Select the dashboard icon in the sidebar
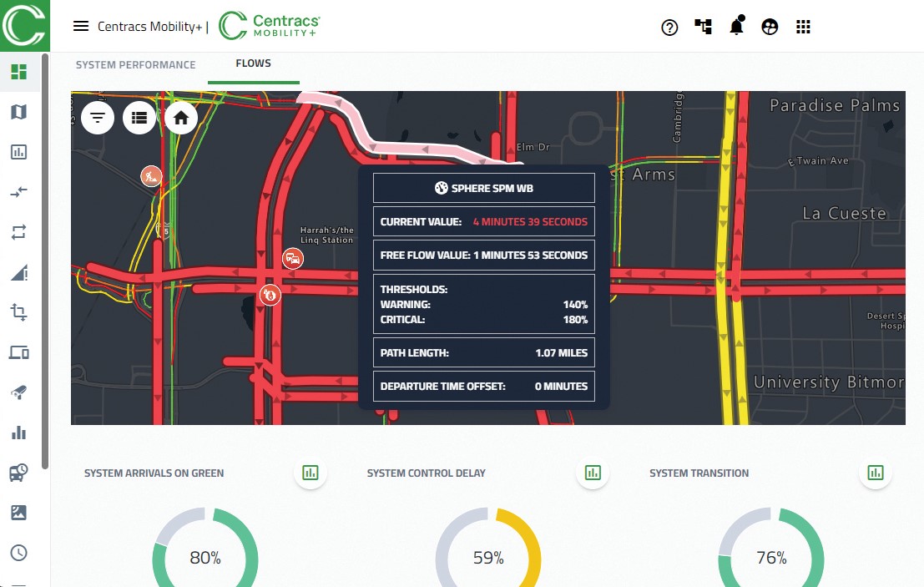The height and width of the screenshot is (587, 924). (x=18, y=72)
